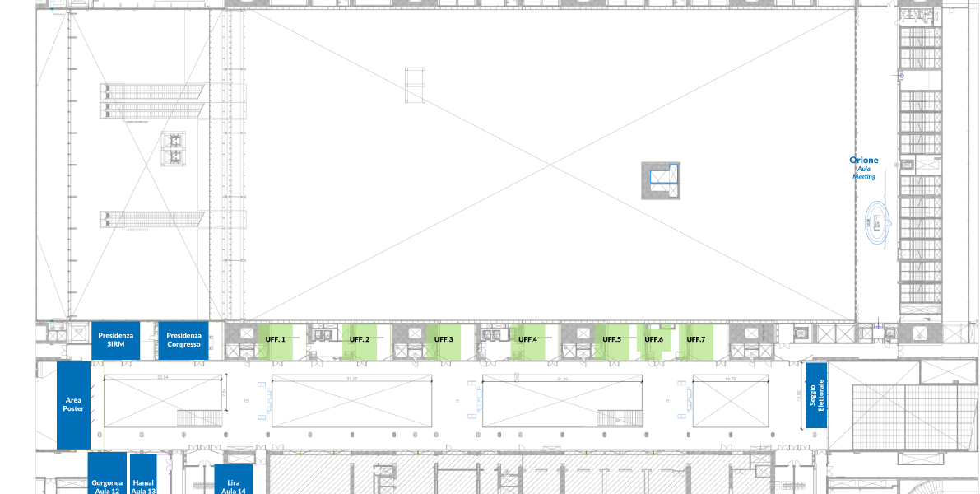This screenshot has width=980, height=494.
Task: Choose the UFF.6 office label
Action: [x=654, y=340]
